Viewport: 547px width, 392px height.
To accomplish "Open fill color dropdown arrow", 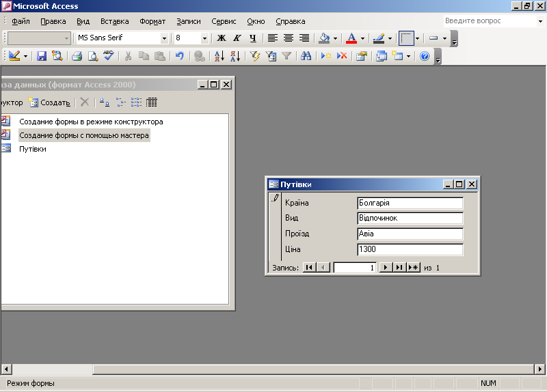I will (335, 38).
